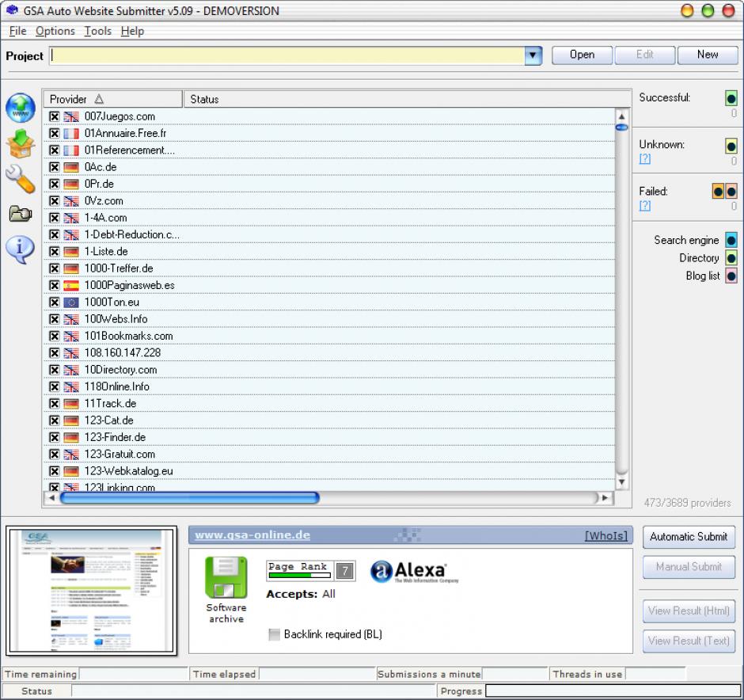
Task: Click View Result (Text) button
Action: tap(689, 641)
